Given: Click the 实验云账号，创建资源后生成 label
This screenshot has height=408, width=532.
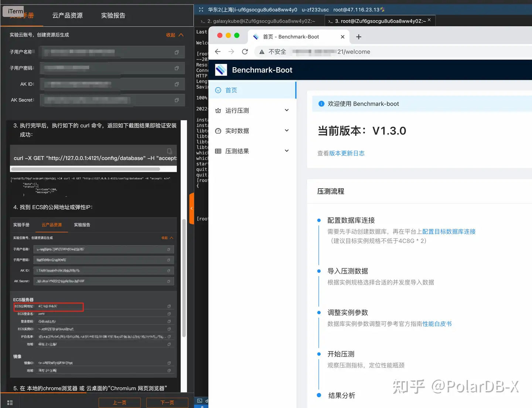Looking at the screenshot, I should 39,35.
